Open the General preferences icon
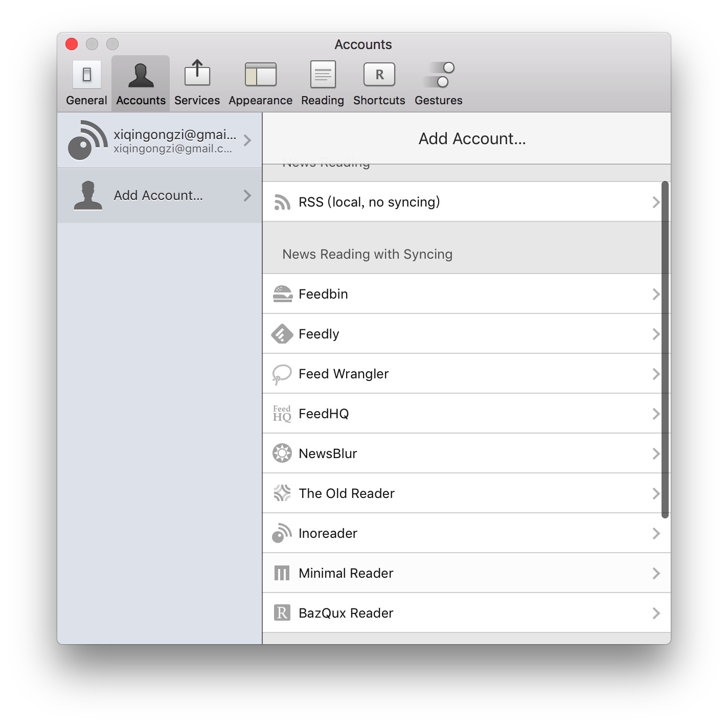 tap(86, 75)
